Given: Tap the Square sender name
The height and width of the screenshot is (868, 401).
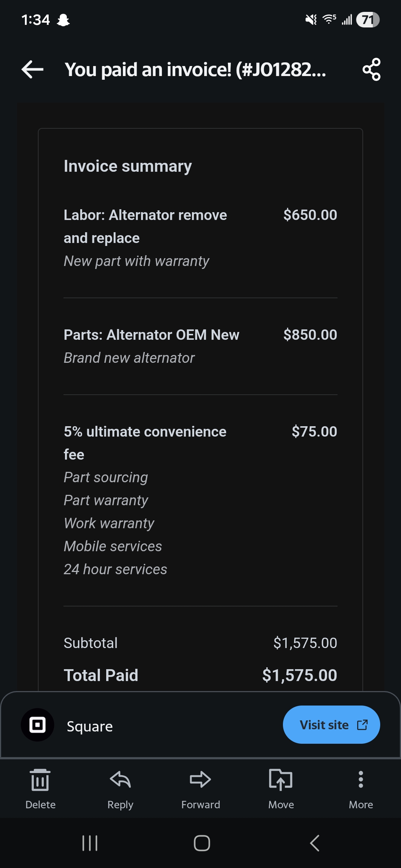Looking at the screenshot, I should click(x=90, y=726).
